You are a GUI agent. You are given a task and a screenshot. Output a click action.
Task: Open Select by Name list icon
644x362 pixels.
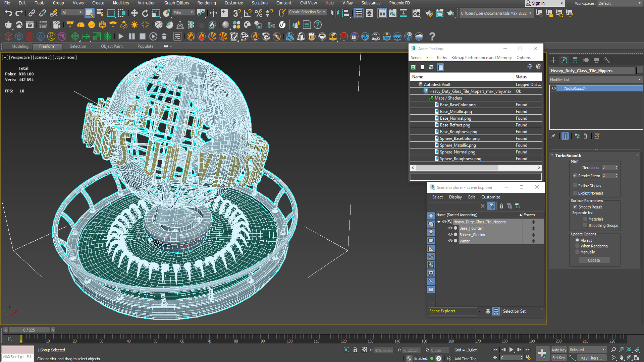pos(100,13)
